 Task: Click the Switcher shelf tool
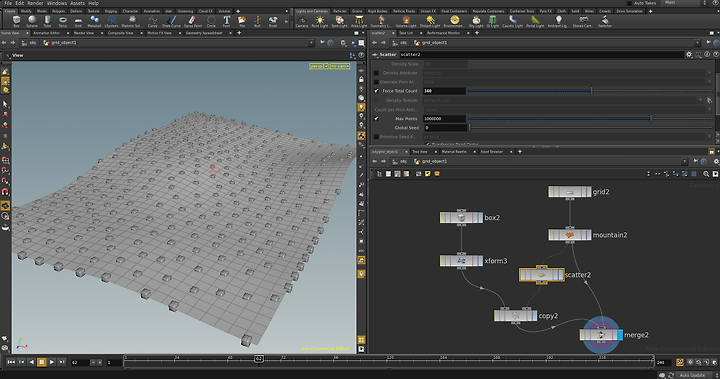[x=605, y=21]
